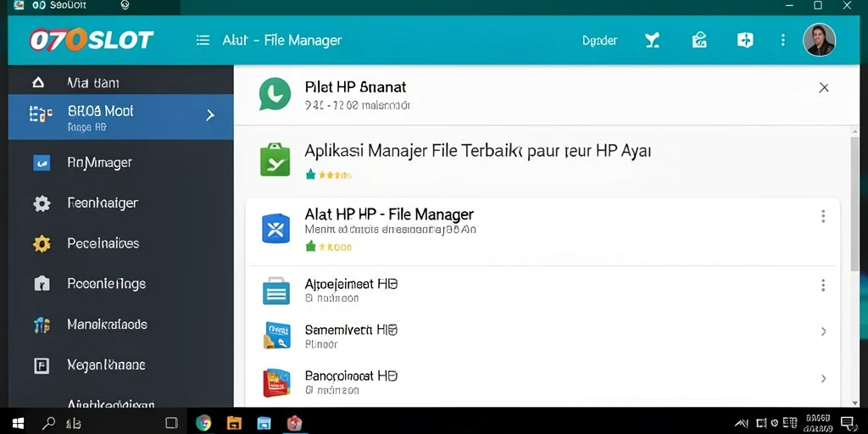This screenshot has width=868, height=434.
Task: Open the three-dot menu in header
Action: [782, 40]
